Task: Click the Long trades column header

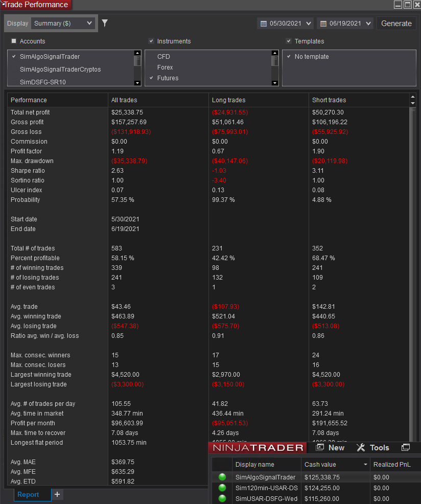Action: pyautogui.click(x=259, y=100)
